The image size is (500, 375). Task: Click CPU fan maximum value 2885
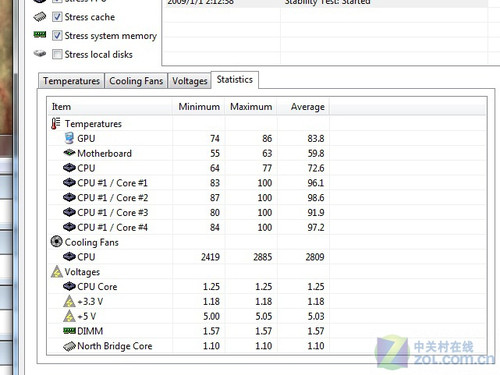[x=263, y=257]
